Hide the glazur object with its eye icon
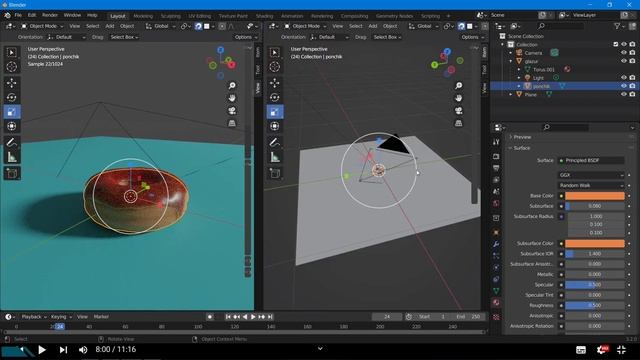640x360 pixels. (x=624, y=61)
